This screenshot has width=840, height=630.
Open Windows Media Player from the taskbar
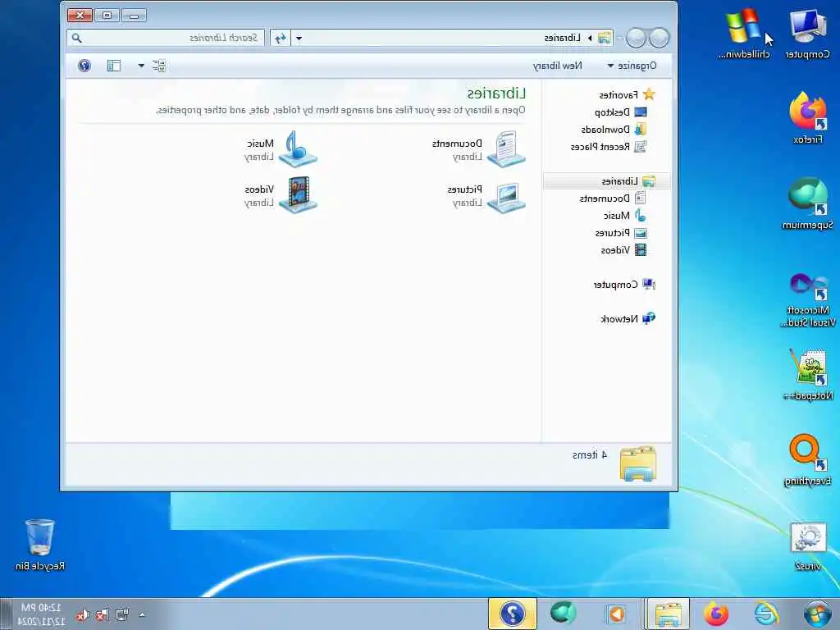click(616, 614)
